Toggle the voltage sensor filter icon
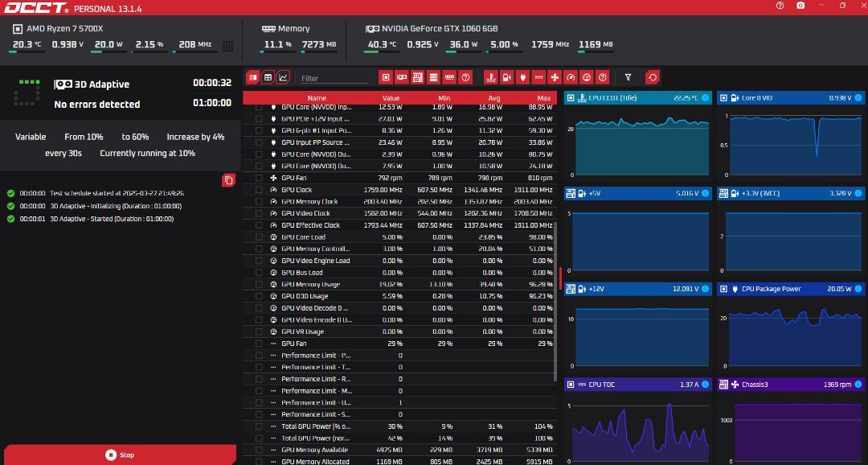Image resolution: width=868 pixels, height=465 pixels. pos(506,77)
